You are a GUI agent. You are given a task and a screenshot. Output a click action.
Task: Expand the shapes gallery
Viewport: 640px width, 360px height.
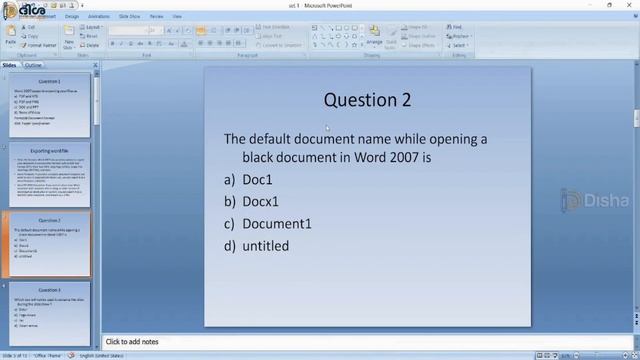click(362, 45)
